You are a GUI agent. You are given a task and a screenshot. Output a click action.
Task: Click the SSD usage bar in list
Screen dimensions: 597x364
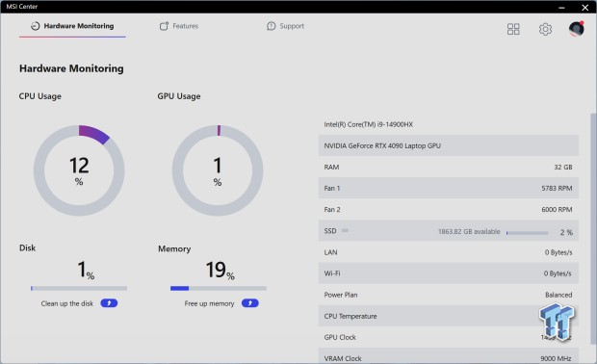pyautogui.click(x=528, y=233)
